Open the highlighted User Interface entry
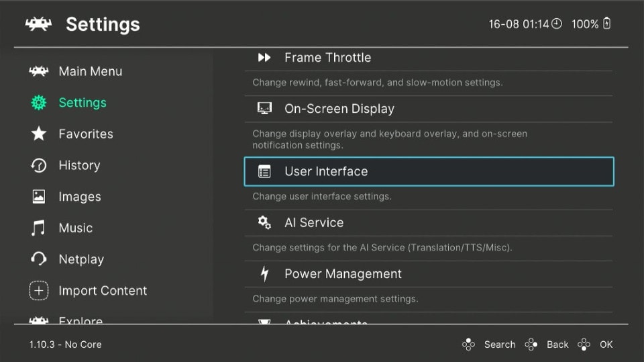The width and height of the screenshot is (644, 362). click(x=429, y=171)
